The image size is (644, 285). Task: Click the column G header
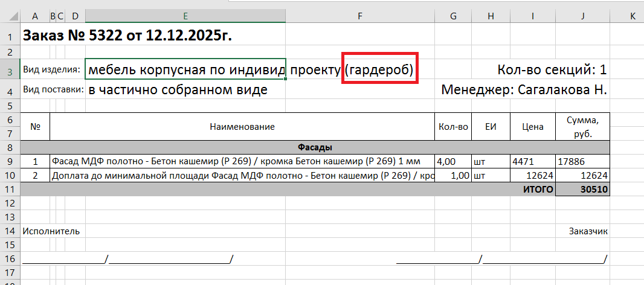452,16
